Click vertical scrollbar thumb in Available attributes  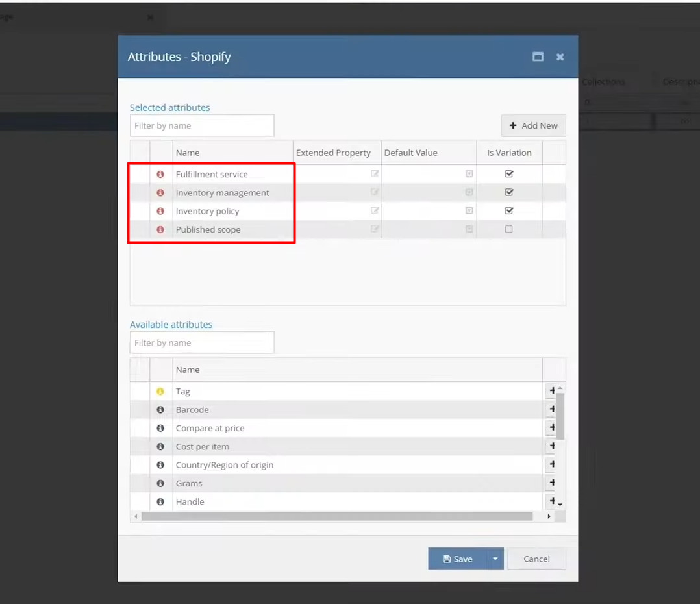[x=560, y=416]
